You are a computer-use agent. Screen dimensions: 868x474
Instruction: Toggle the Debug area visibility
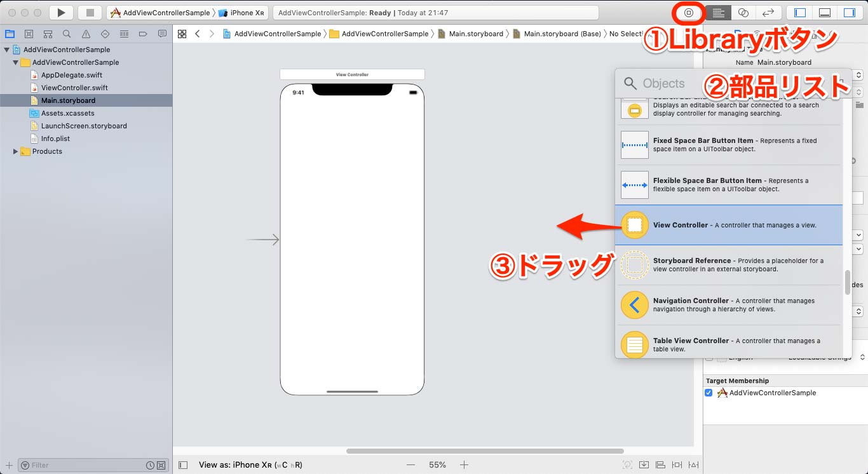tap(825, 13)
